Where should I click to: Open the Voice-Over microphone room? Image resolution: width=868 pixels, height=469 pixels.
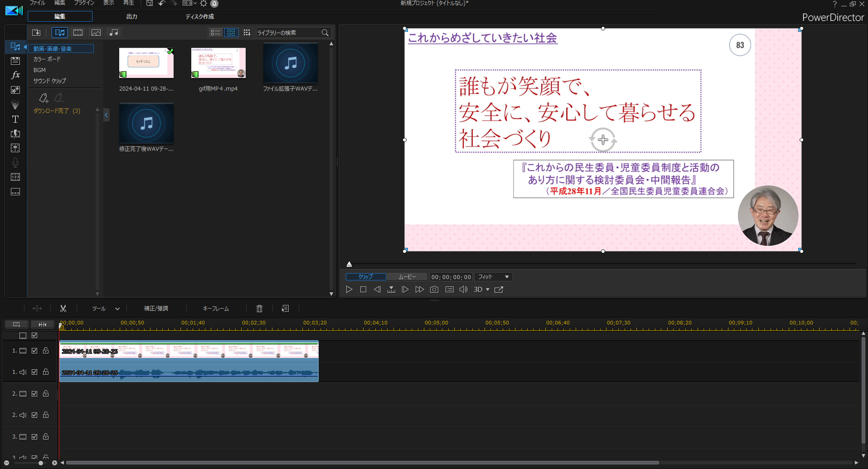(x=15, y=163)
